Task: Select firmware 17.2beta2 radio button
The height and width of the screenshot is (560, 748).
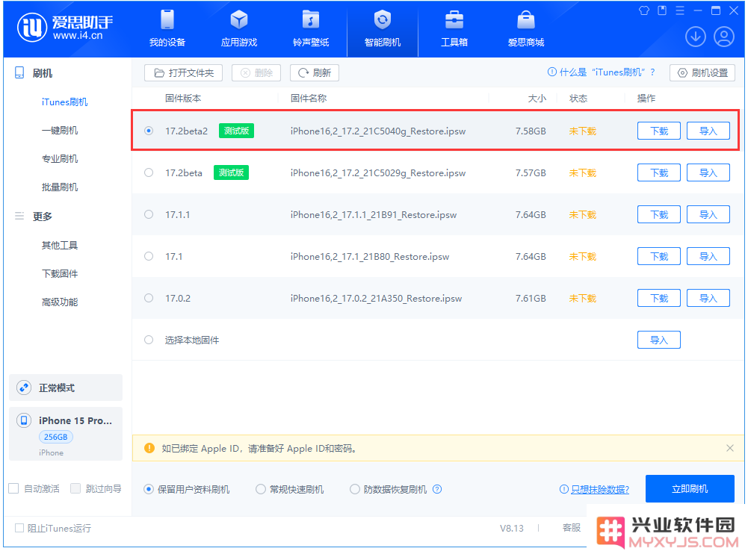Action: 149,131
